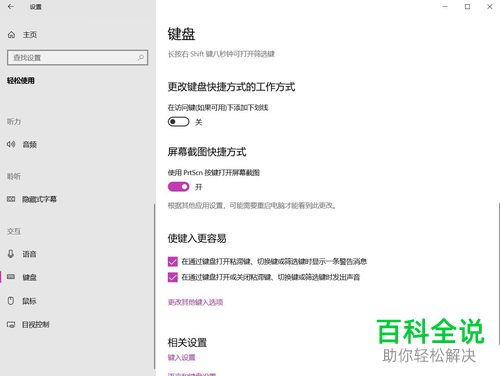Click the 交互 group label
The width and height of the screenshot is (500, 376).
[x=14, y=231]
